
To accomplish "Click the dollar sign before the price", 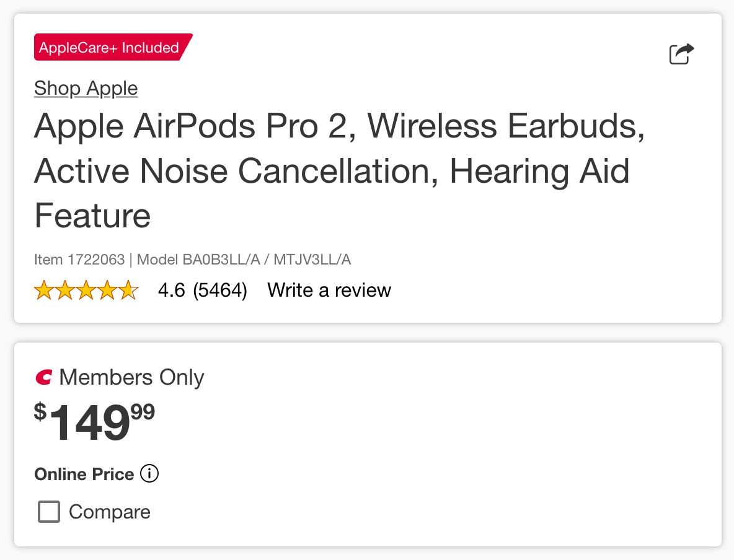I will tap(40, 411).
